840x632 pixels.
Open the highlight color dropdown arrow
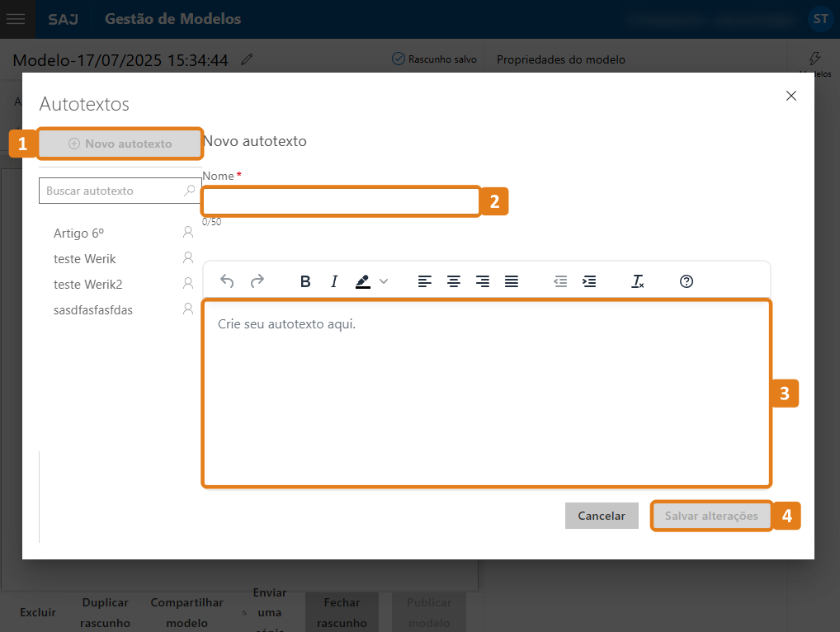[384, 281]
